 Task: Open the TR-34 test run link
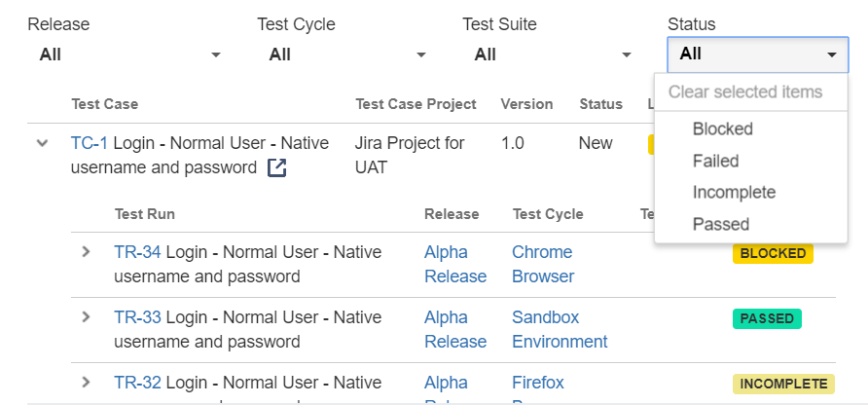tap(137, 252)
